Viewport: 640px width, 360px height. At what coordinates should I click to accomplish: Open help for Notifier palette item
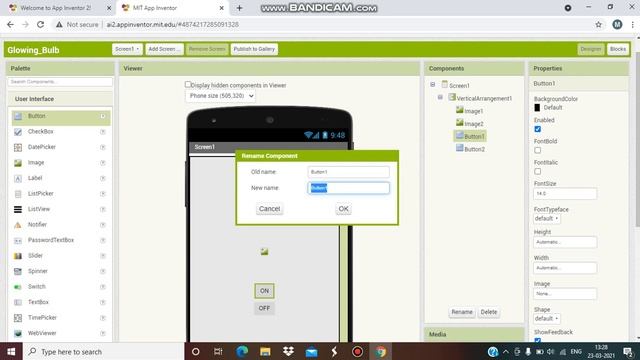(103, 225)
